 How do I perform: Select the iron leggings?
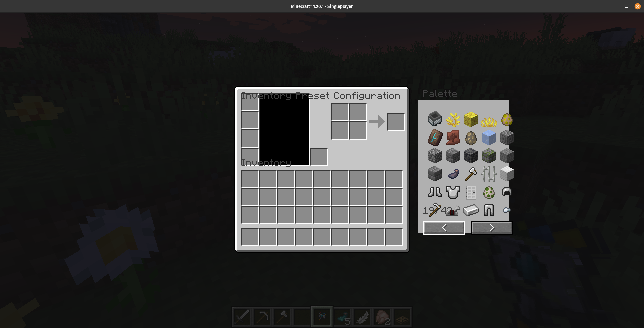coord(489,210)
